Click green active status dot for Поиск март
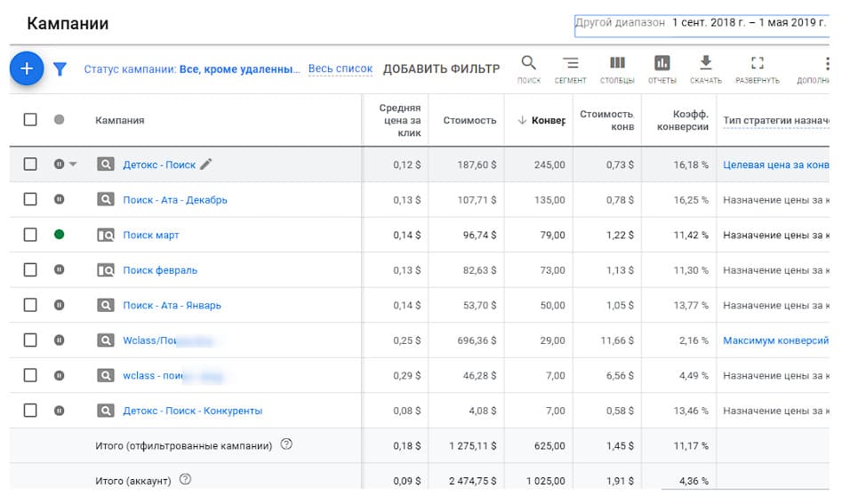842x504 pixels. pyautogui.click(x=59, y=235)
